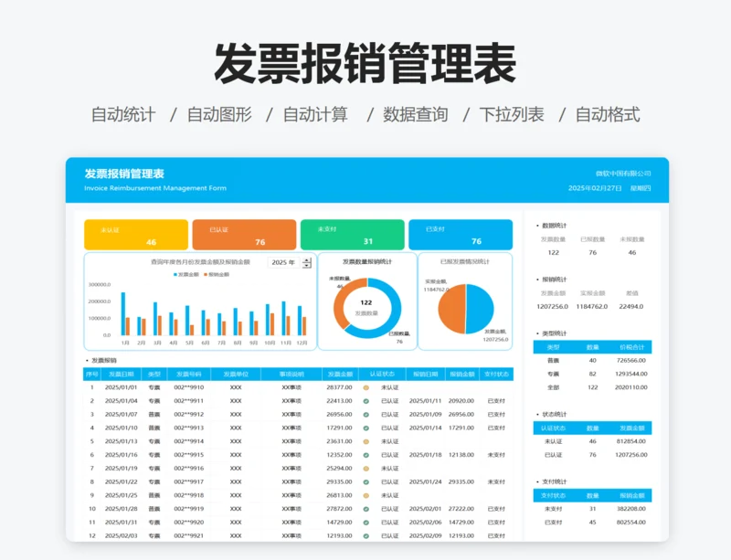Select 实报金额 value 1184762.0 in 报销统计
Viewport: 731px width, 560px height.
click(592, 307)
